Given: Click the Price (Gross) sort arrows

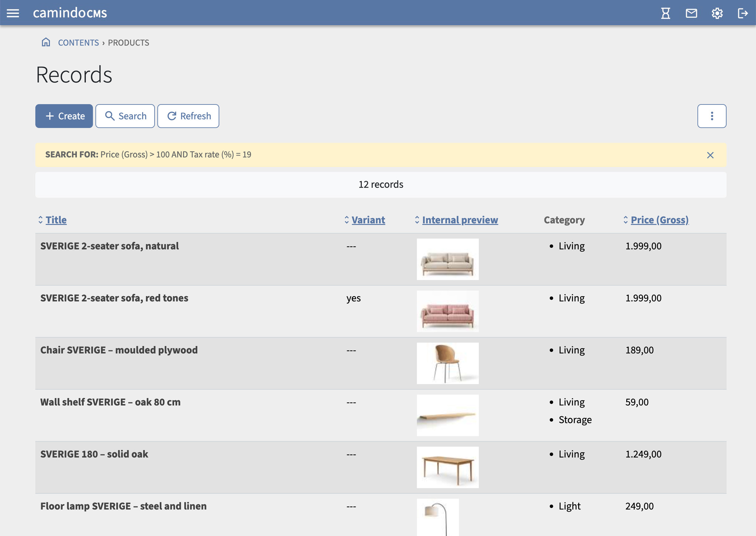Looking at the screenshot, I should tap(626, 220).
